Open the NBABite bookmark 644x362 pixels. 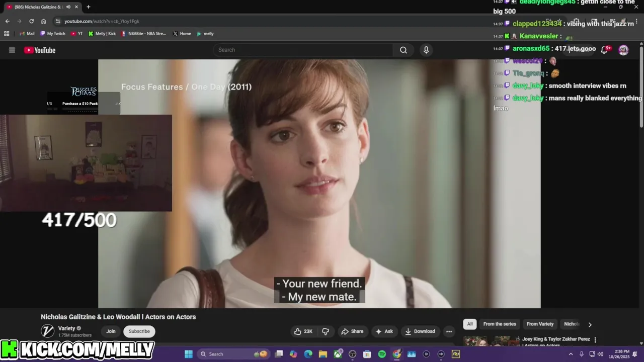[x=143, y=34]
